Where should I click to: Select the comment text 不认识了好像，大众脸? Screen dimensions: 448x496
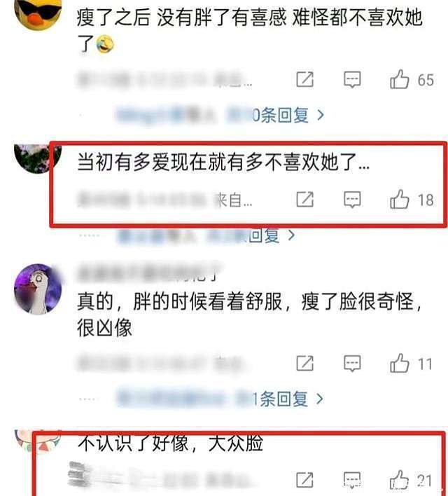[x=170, y=443]
